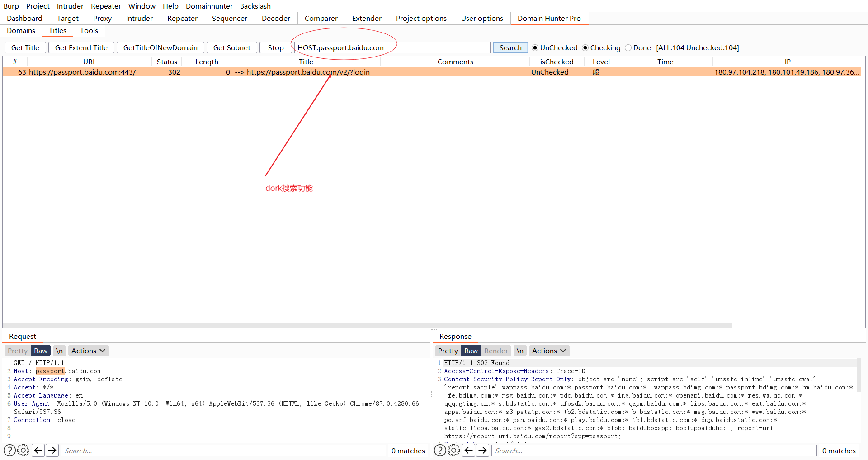The height and width of the screenshot is (460, 868).
Task: Switch Request view to Pretty
Action: (x=18, y=351)
